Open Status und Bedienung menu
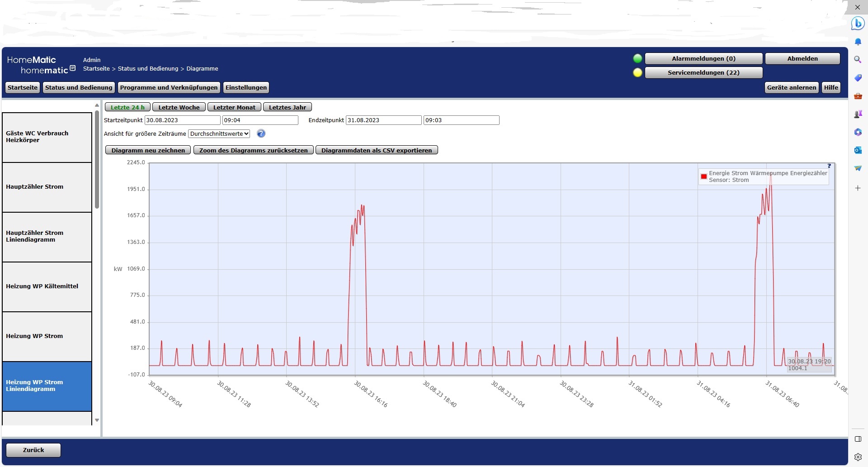This screenshot has width=868, height=467. point(79,87)
